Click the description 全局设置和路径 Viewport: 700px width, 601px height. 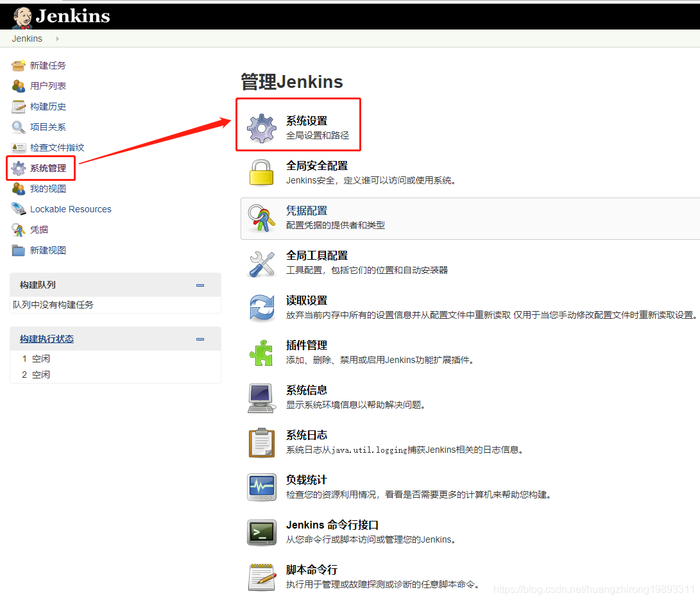point(318,135)
